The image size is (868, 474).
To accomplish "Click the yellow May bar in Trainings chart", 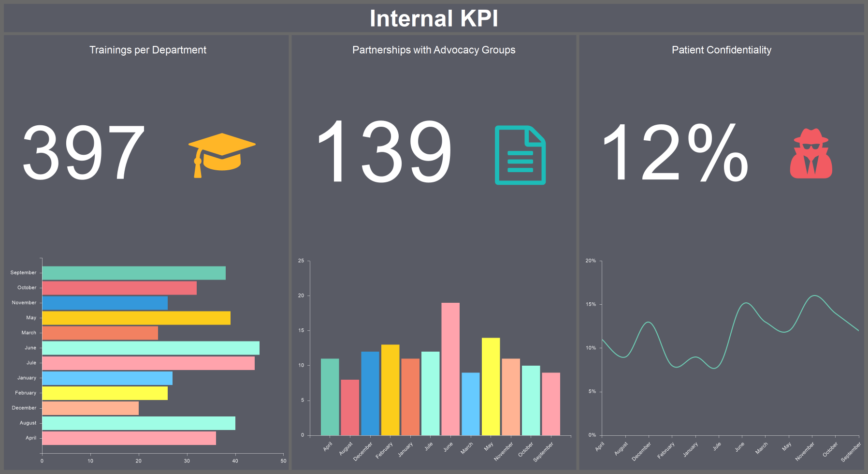I will click(135, 317).
